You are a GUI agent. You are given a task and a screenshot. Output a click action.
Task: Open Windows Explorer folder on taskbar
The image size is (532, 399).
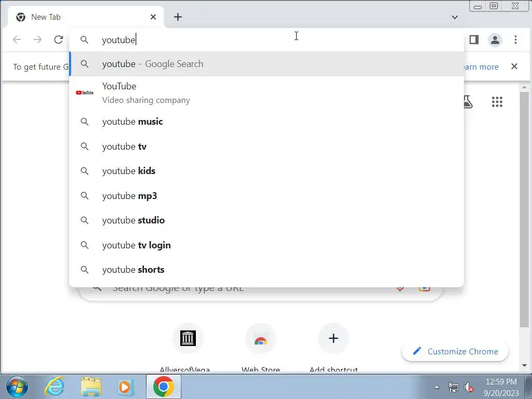click(91, 387)
